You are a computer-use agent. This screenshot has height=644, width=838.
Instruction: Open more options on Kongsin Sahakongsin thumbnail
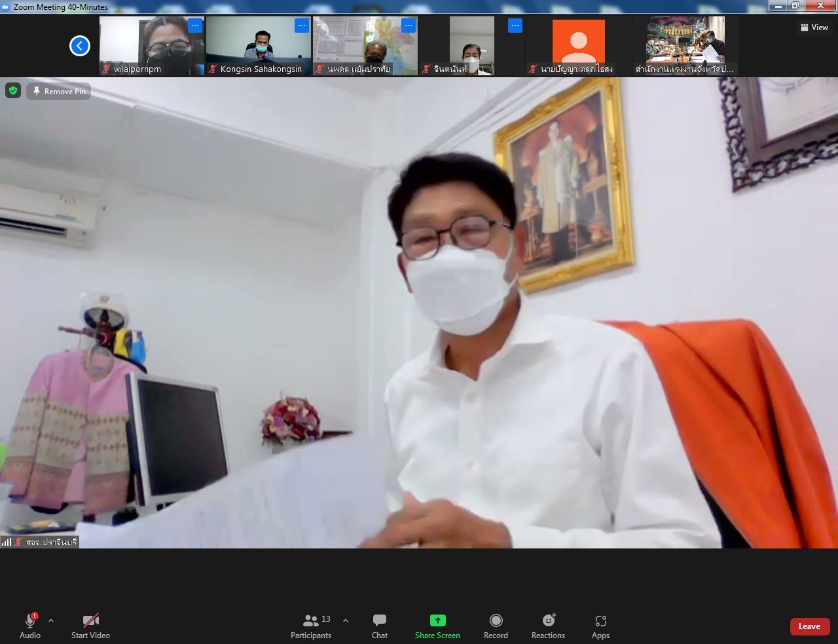point(302,26)
